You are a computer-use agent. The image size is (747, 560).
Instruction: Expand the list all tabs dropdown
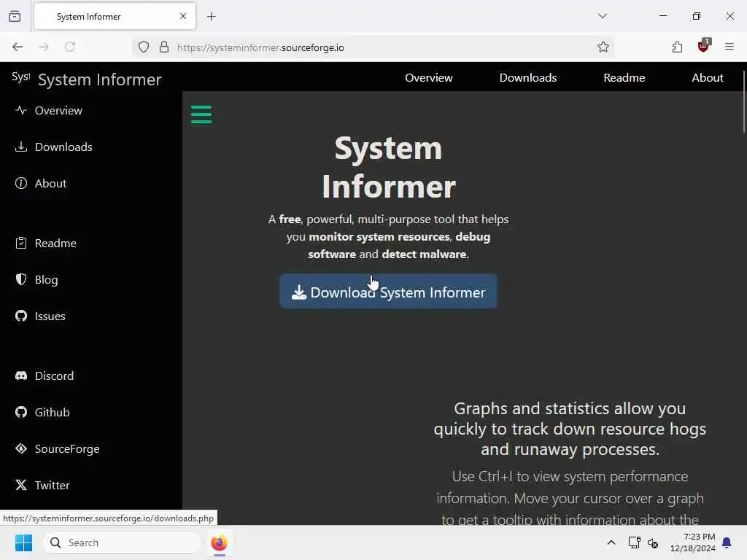tap(603, 16)
